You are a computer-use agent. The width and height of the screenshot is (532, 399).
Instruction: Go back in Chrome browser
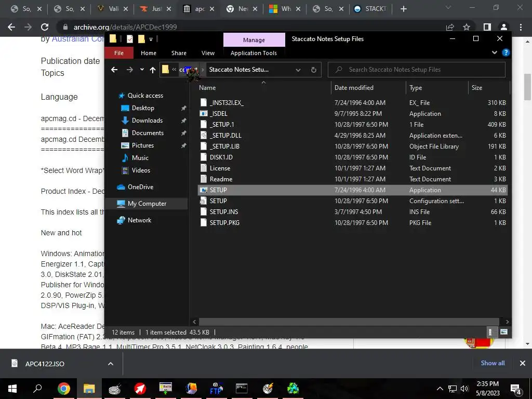pyautogui.click(x=11, y=27)
